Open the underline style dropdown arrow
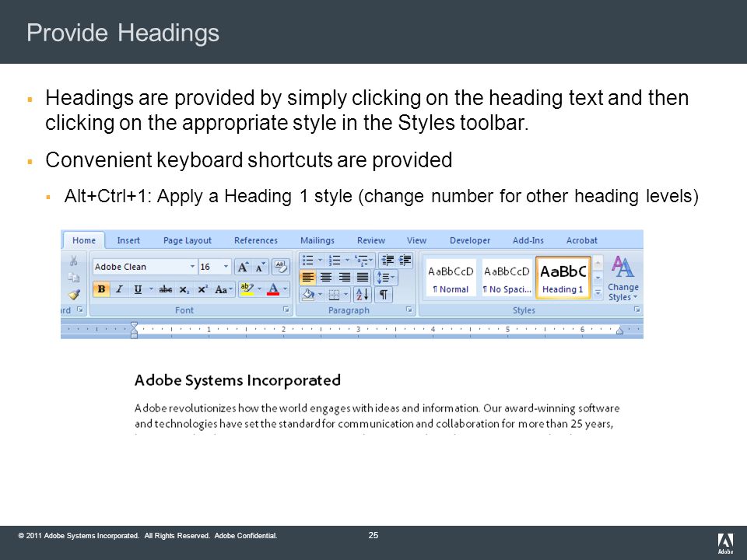 click(x=151, y=289)
